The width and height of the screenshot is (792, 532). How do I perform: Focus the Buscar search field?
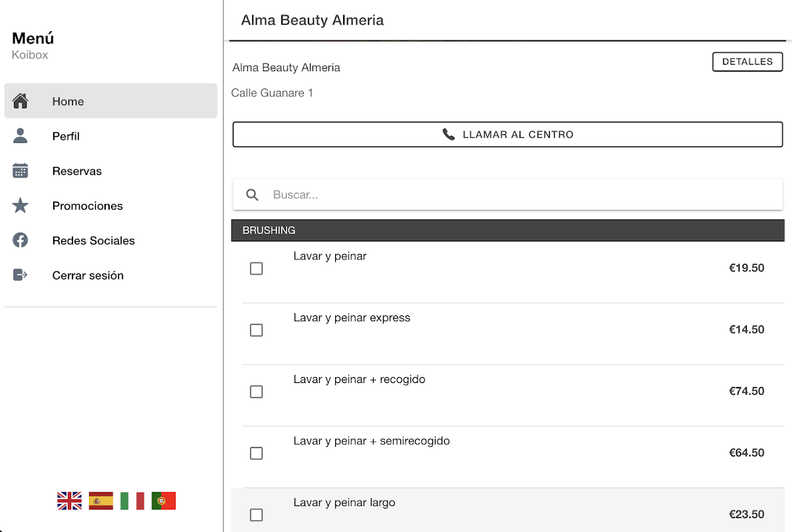point(507,195)
